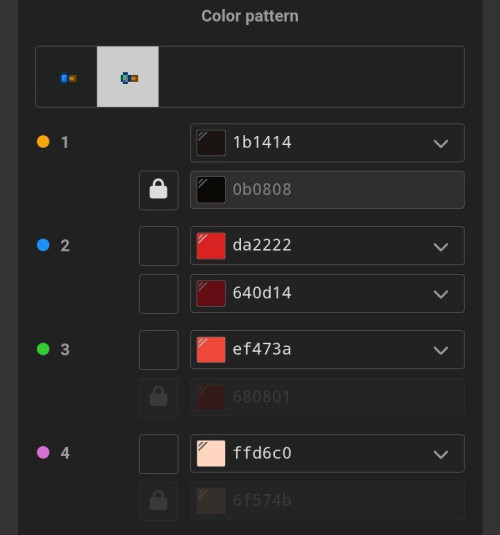This screenshot has height=535, width=500.
Task: Expand the 1b1414 color dropdown arrow
Action: pos(441,144)
